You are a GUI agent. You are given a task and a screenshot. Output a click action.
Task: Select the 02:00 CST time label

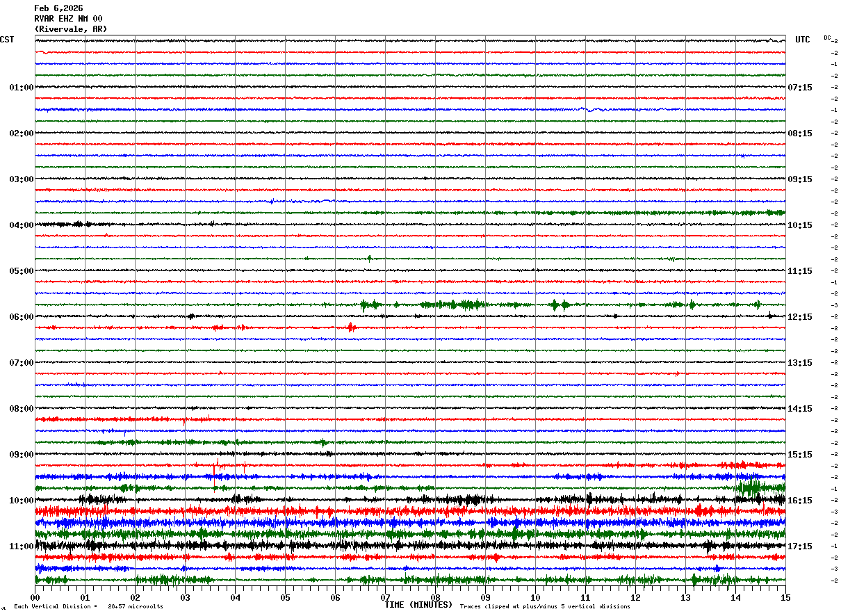pos(22,133)
